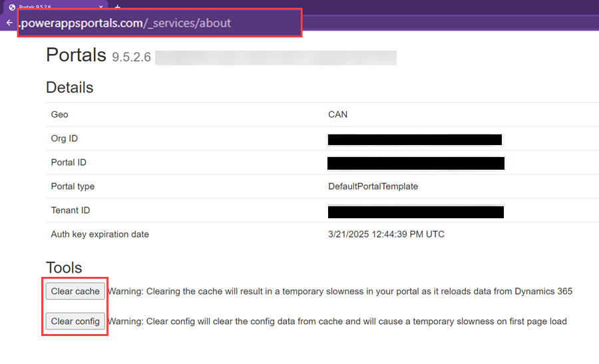Click the Clear config button
This screenshot has width=599, height=364.
tap(75, 321)
